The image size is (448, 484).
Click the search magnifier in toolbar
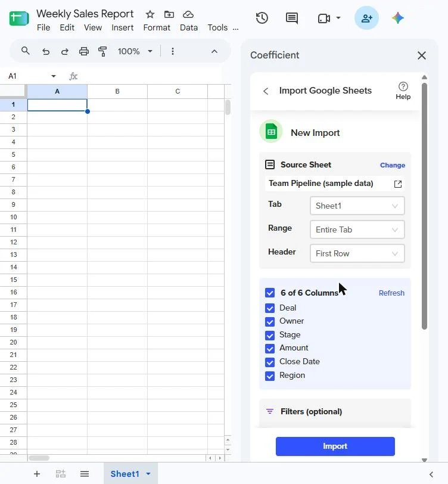(x=26, y=51)
